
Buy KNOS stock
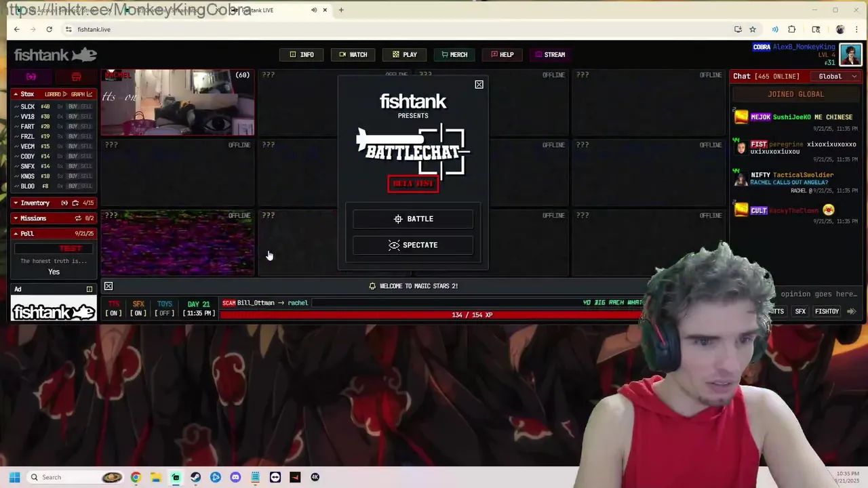click(73, 176)
